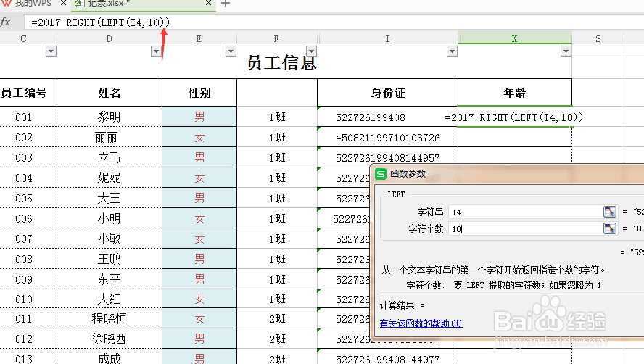Click the 年龄 header cell

[515, 93]
